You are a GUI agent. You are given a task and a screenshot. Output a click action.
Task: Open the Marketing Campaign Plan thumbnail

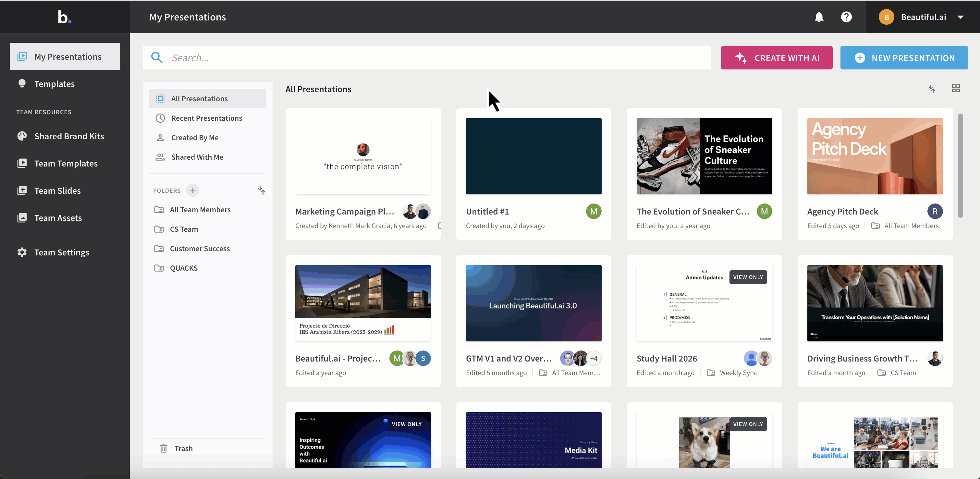(x=363, y=156)
